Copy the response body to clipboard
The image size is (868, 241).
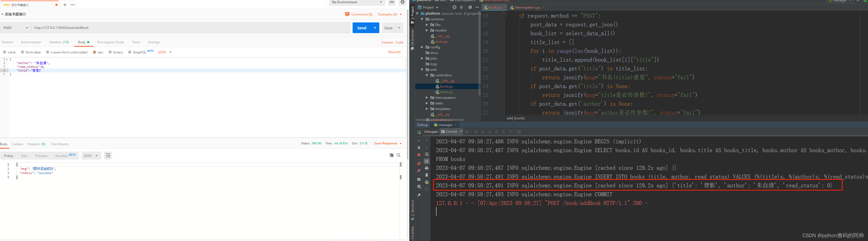pos(392,155)
